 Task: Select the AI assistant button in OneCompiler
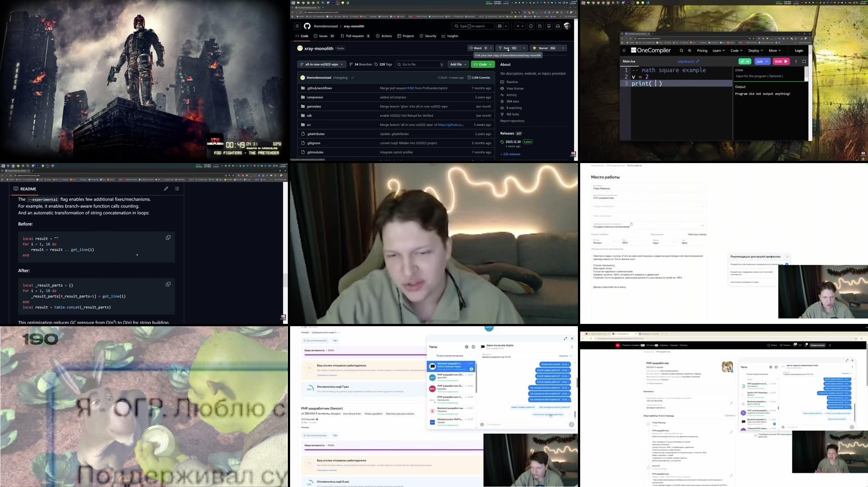pyautogui.click(x=746, y=61)
